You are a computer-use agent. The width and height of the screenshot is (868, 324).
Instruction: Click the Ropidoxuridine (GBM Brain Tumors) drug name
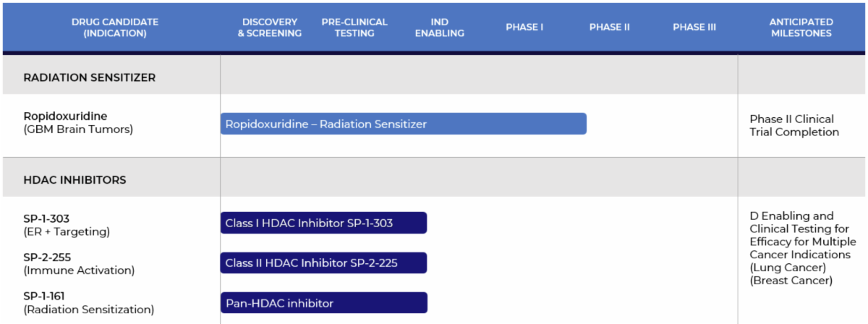pos(78,123)
